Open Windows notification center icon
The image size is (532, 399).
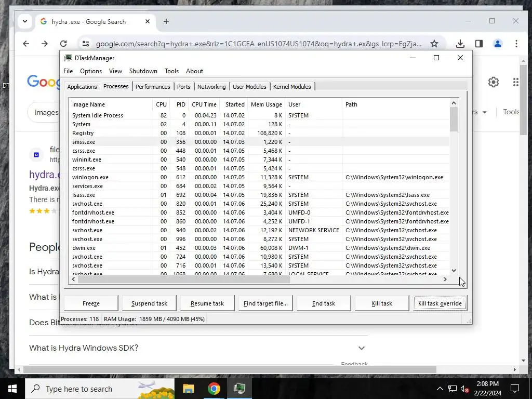click(515, 389)
